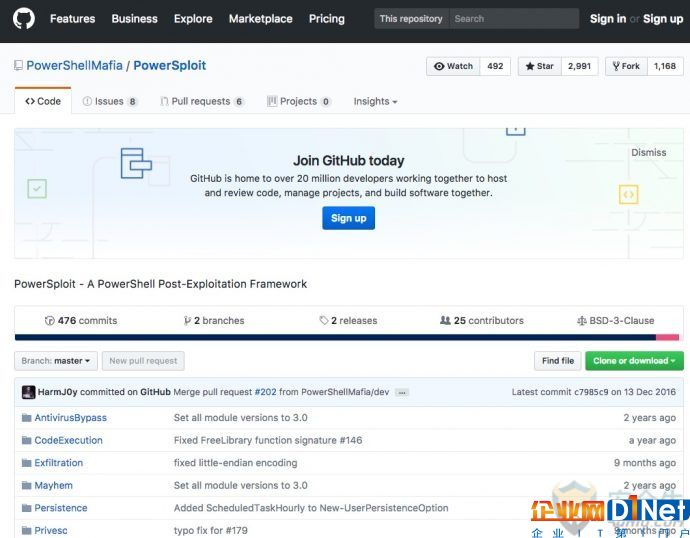The width and height of the screenshot is (690, 538).
Task: View the 492 watchers count
Action: pyautogui.click(x=495, y=66)
